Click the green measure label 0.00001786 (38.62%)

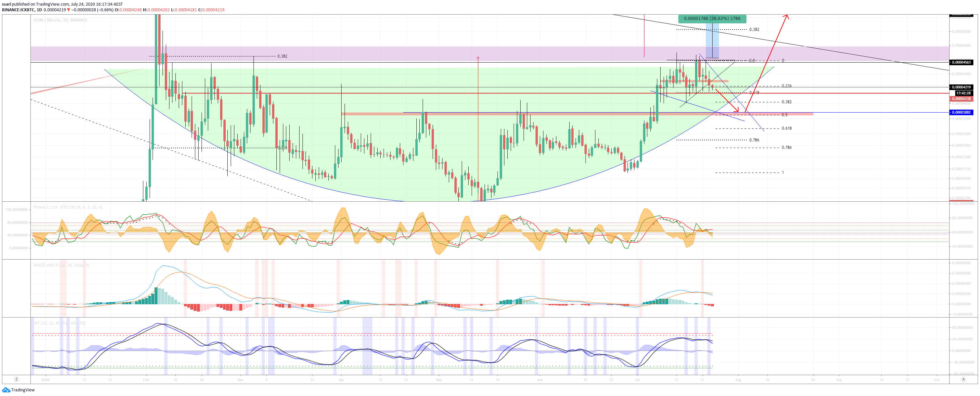pyautogui.click(x=712, y=18)
